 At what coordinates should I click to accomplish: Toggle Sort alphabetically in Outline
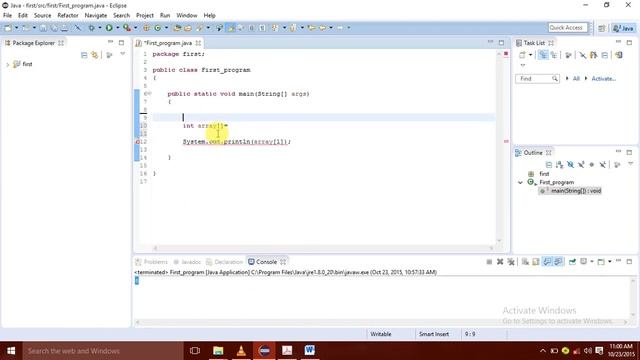click(560, 164)
